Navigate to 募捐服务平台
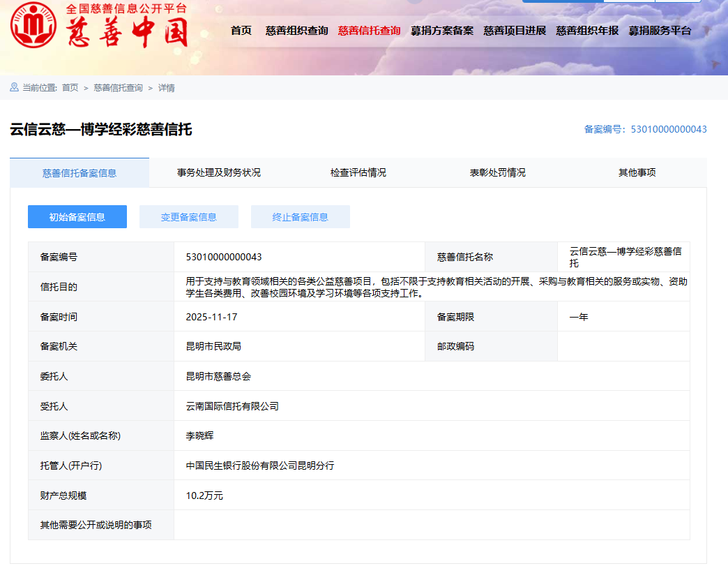Screen dimensions: 728x566 pos(660,31)
